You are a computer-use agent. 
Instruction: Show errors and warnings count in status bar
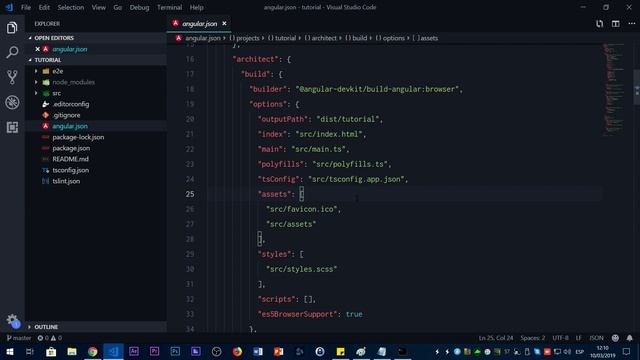[x=49, y=338]
